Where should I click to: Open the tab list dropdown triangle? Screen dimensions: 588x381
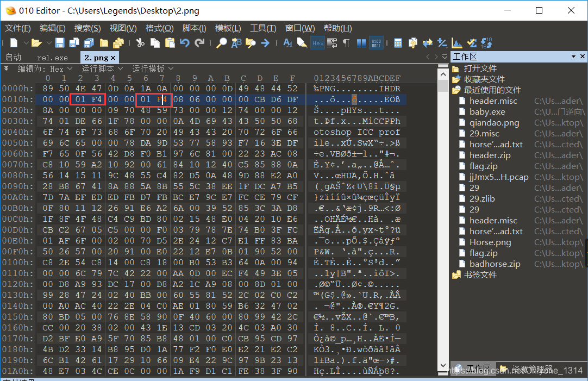tap(445, 57)
